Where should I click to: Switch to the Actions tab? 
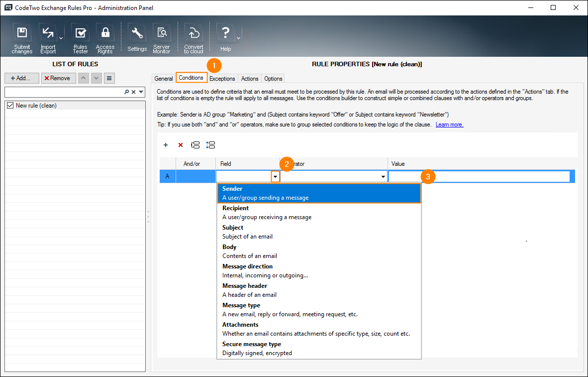250,79
